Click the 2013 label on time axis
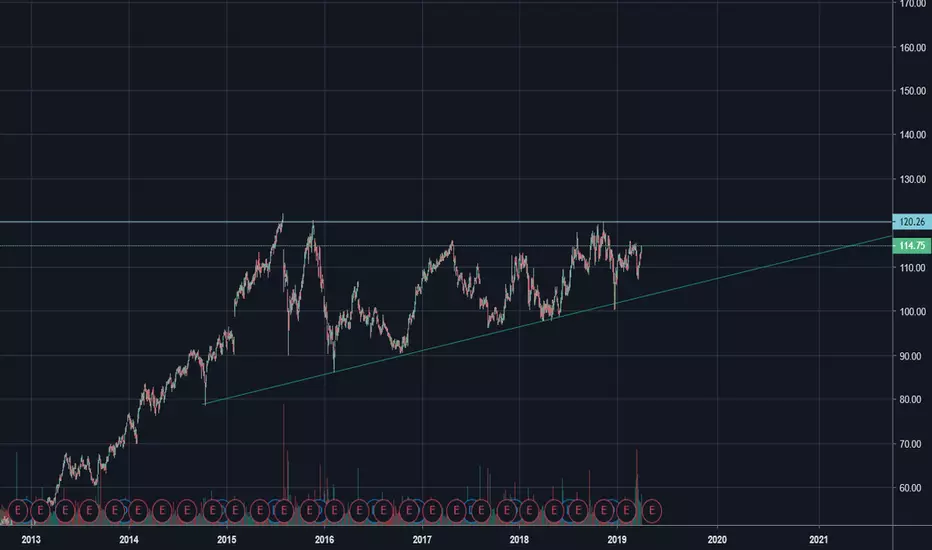Screen dimensions: 932x550 point(31,540)
